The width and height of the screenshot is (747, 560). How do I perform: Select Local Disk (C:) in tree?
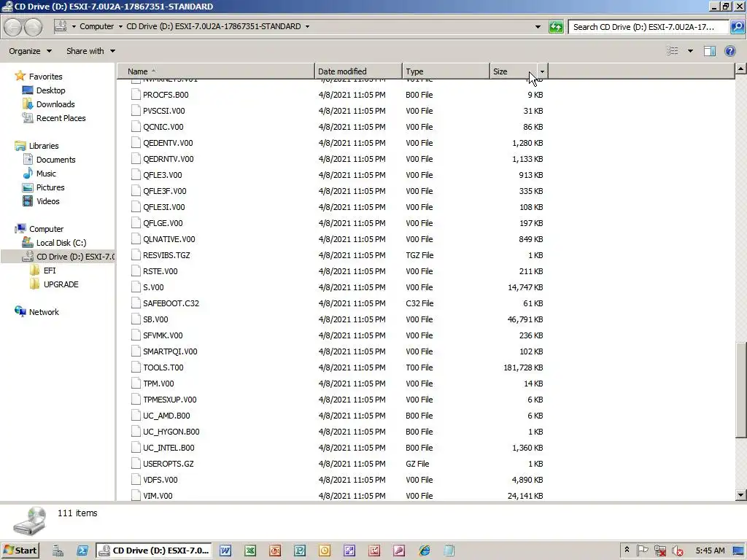coord(61,243)
